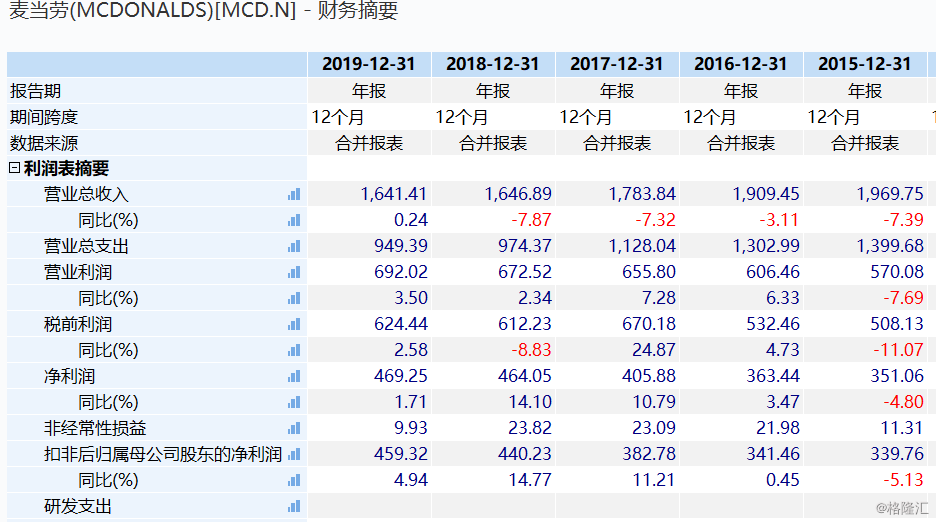
Task: Open chart icon for 营业总支出
Action: tap(294, 246)
